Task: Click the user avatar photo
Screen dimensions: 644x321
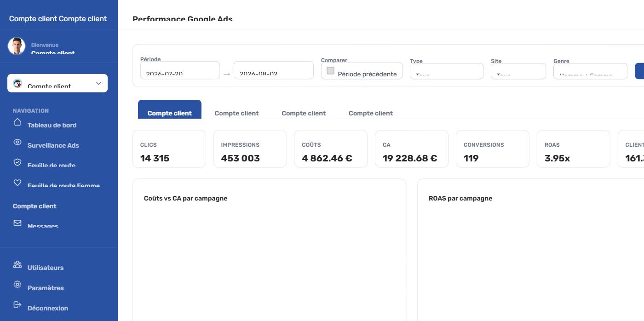Action: tap(17, 46)
